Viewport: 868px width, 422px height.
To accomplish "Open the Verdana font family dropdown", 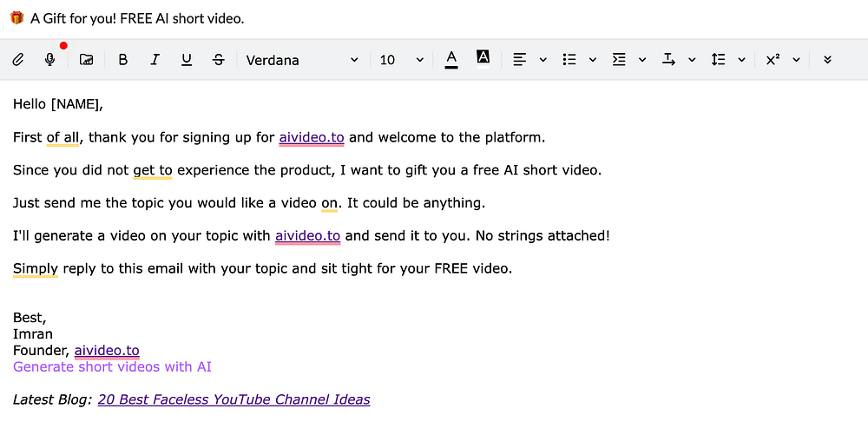I will [302, 60].
